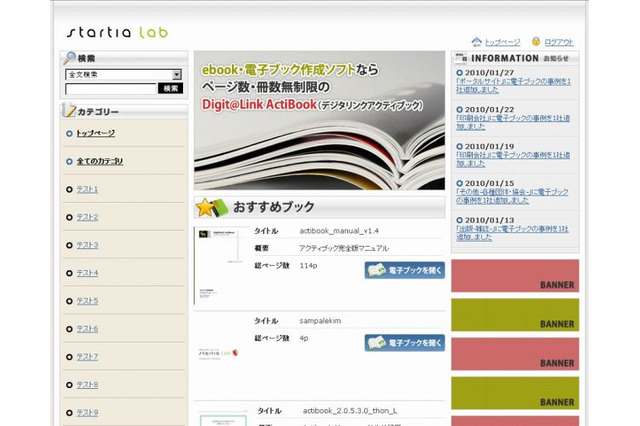640x426 pixels.
Task: Click the description アクティブック完全版マニュアル
Action: pyautogui.click(x=344, y=248)
